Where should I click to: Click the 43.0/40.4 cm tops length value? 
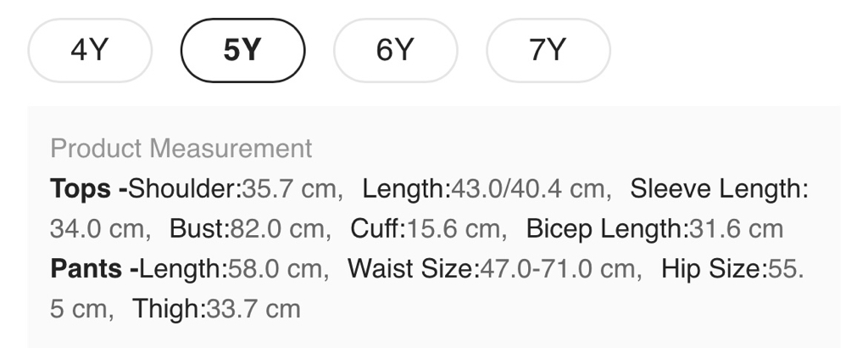click(x=528, y=188)
